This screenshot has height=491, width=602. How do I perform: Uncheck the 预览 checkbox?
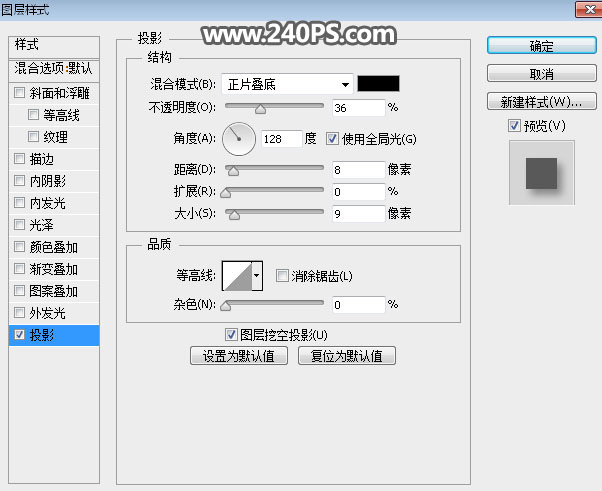(x=514, y=126)
